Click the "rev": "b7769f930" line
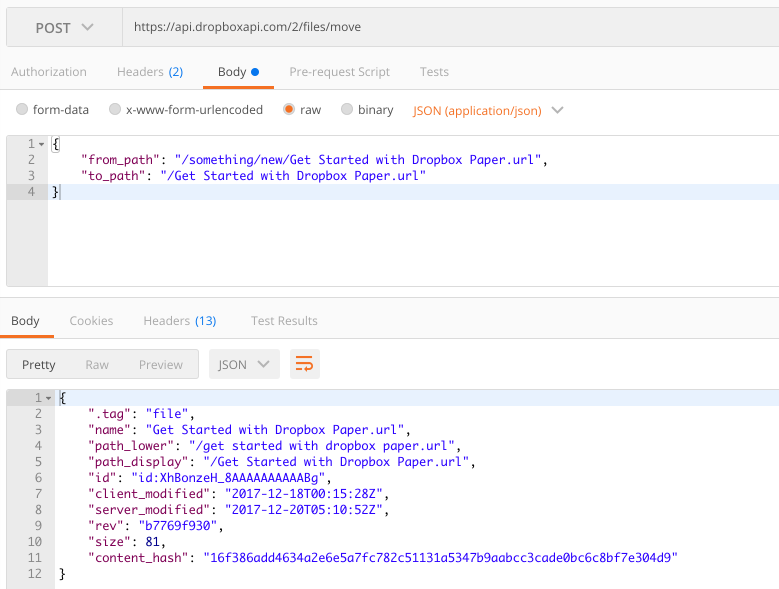The height and width of the screenshot is (589, 779). coord(156,525)
